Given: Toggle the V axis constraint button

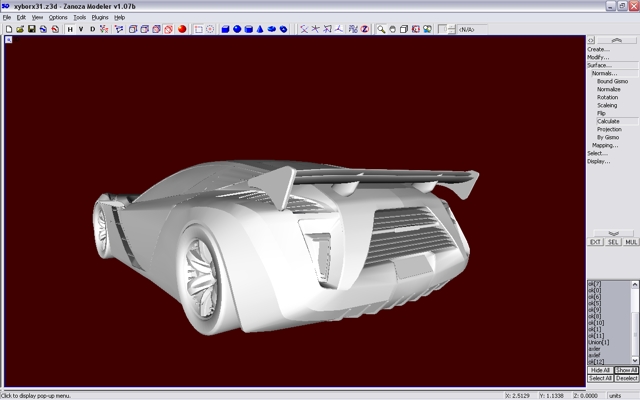Looking at the screenshot, I should click(x=82, y=29).
